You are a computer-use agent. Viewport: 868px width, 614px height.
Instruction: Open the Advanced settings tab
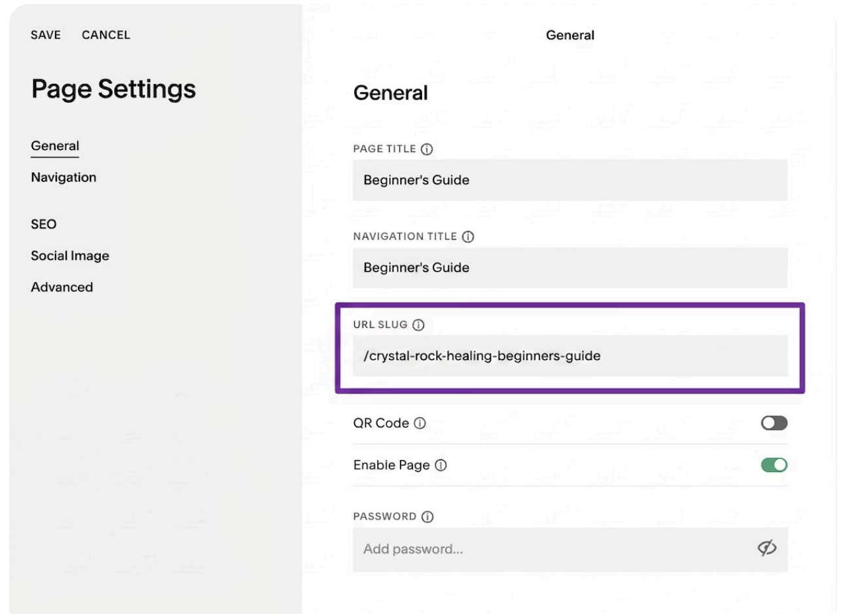coord(62,287)
